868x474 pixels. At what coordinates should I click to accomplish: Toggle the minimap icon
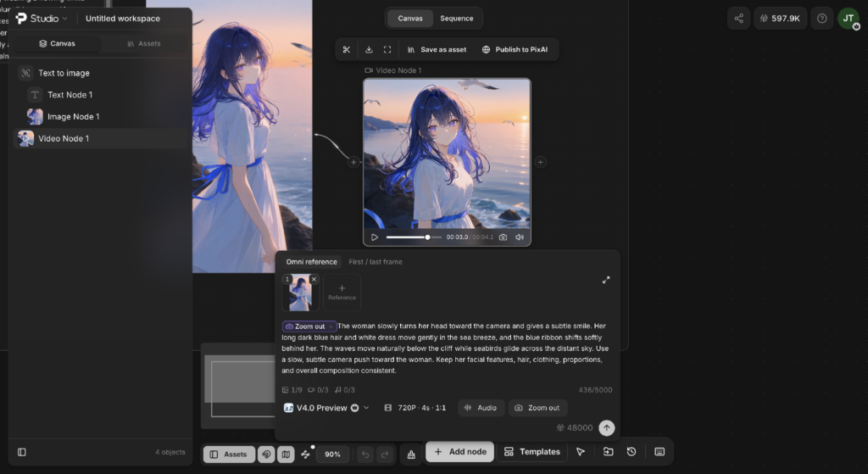(286, 454)
